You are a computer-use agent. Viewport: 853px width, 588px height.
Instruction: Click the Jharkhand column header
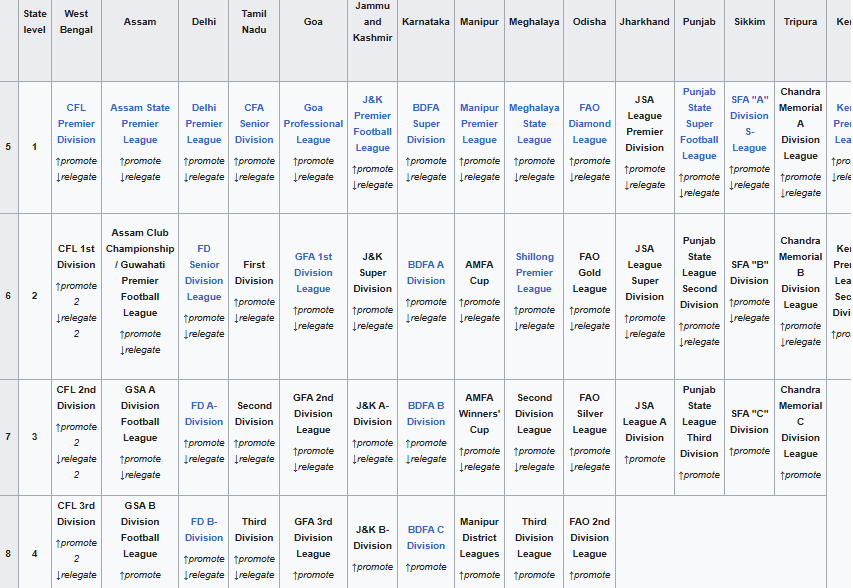645,22
